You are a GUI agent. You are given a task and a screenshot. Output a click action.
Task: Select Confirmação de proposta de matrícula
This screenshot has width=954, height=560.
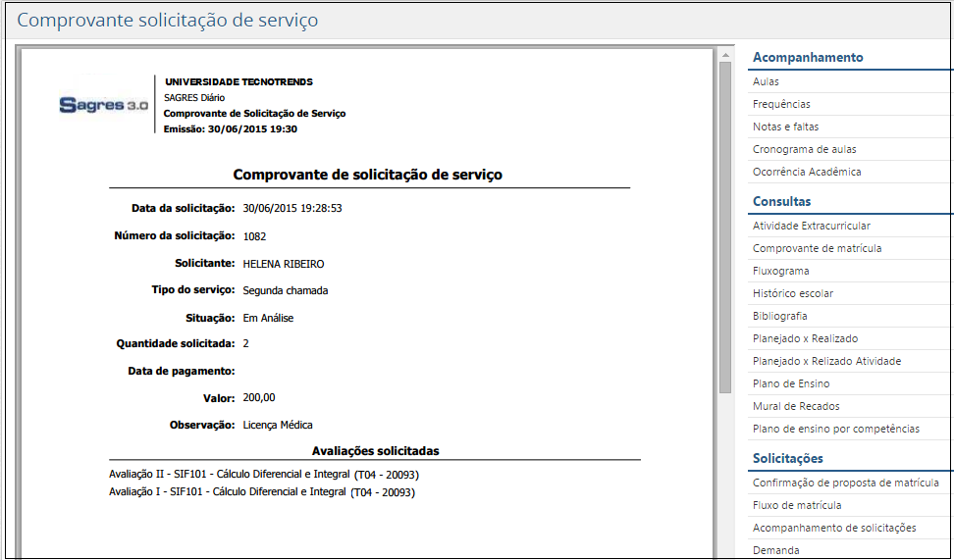(x=845, y=483)
